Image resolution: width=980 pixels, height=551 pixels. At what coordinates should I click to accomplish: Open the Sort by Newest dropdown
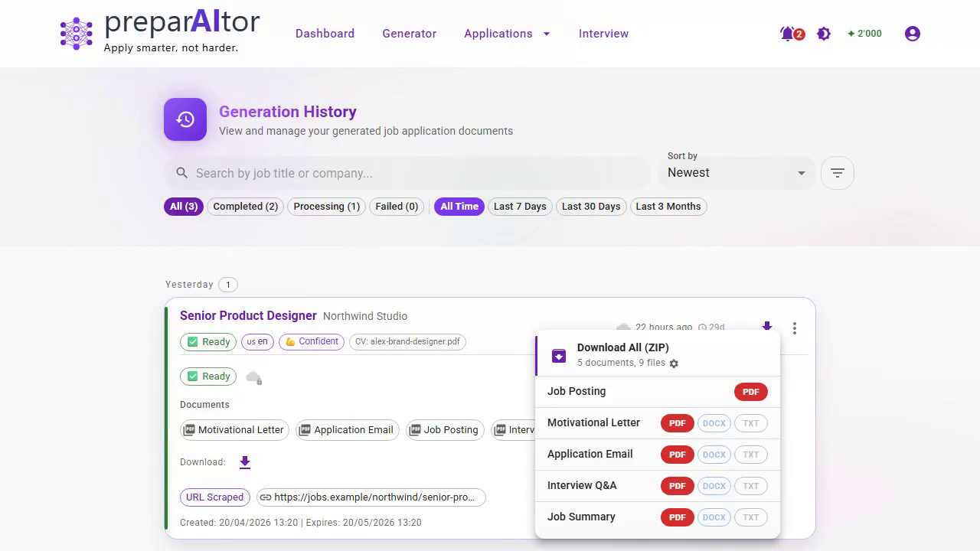click(x=735, y=173)
